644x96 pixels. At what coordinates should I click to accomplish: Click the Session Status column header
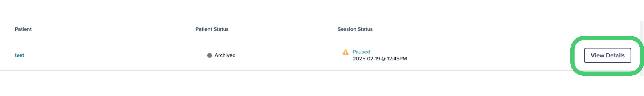coord(355,29)
